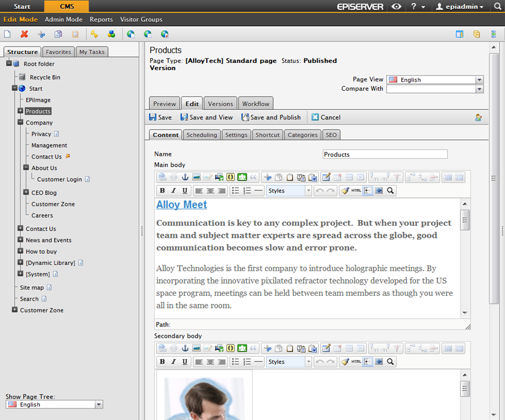Image resolution: width=505 pixels, height=420 pixels.
Task: Click the search magnifier in top right header
Action: (x=497, y=7)
